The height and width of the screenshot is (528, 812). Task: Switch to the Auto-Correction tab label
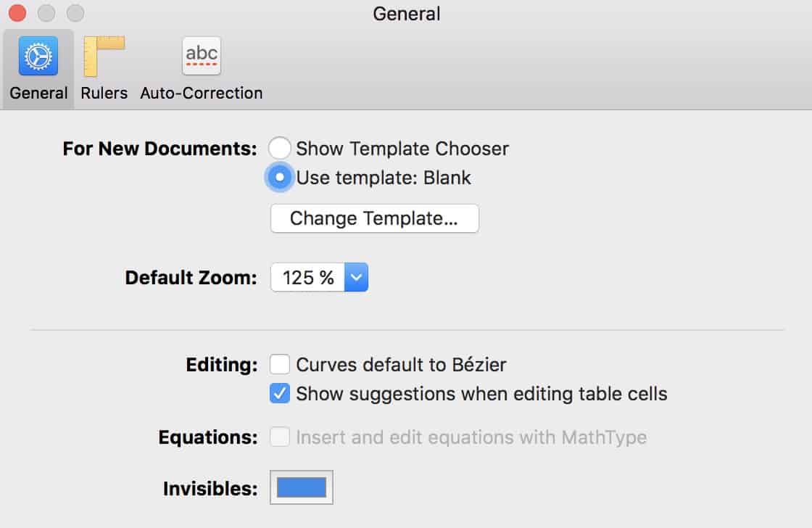[x=202, y=94]
